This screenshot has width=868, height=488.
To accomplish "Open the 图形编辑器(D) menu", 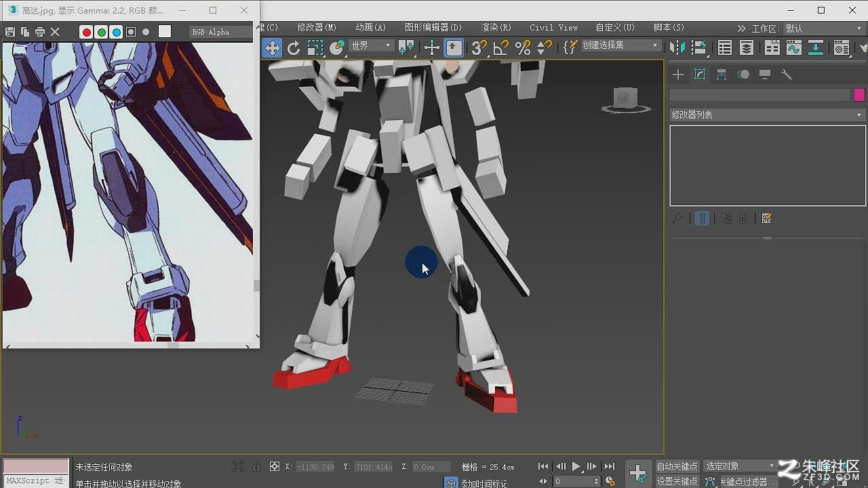I will 433,28.
